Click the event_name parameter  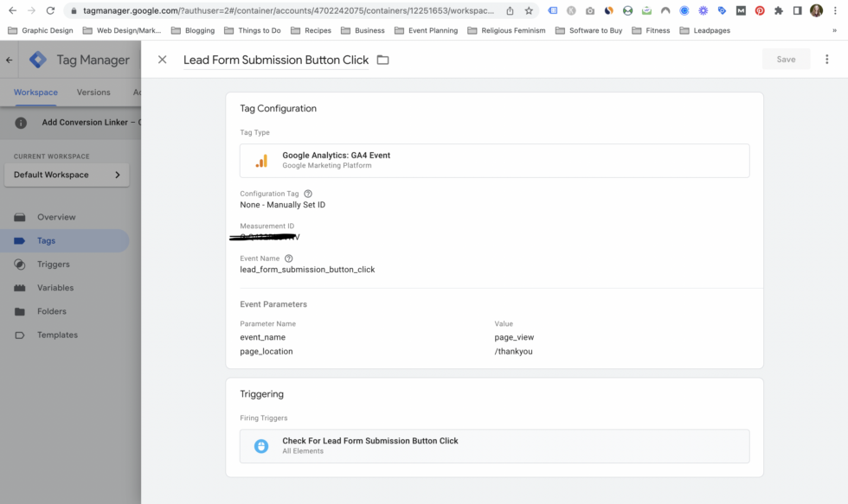coord(262,338)
